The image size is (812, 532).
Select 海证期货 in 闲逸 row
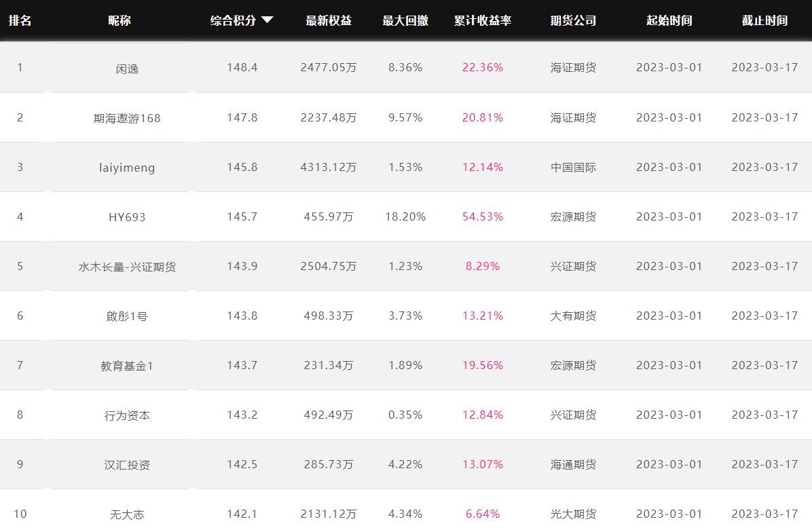click(x=573, y=68)
